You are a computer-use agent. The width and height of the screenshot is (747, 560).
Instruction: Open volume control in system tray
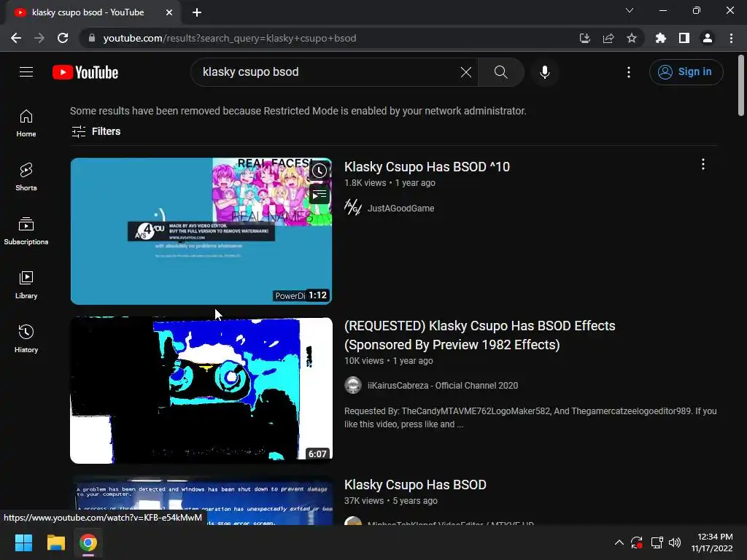tap(675, 542)
